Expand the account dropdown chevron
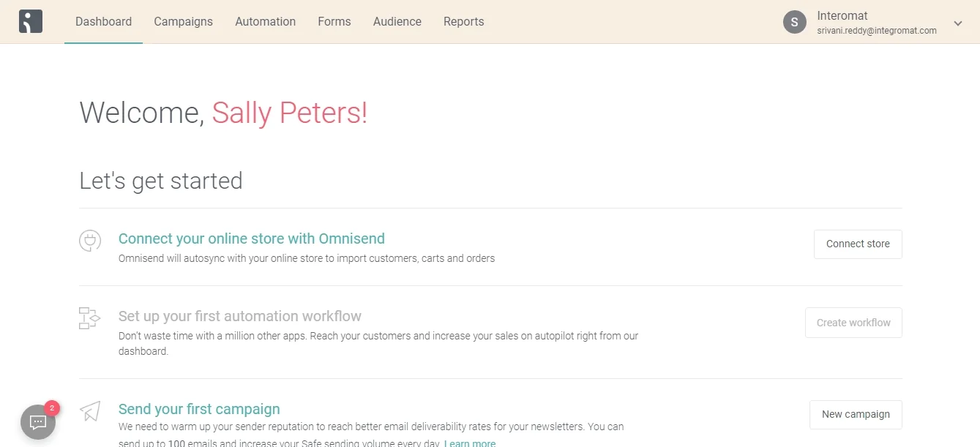This screenshot has width=980, height=447. [x=958, y=23]
